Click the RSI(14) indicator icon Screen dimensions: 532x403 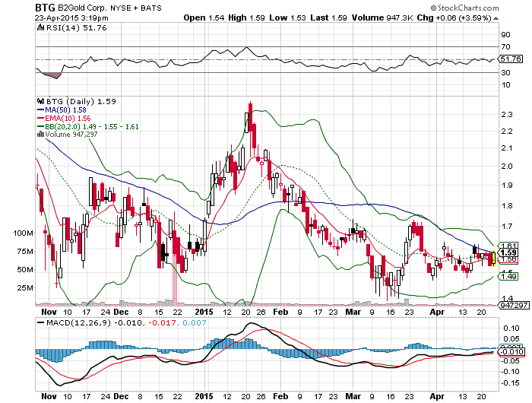41,27
